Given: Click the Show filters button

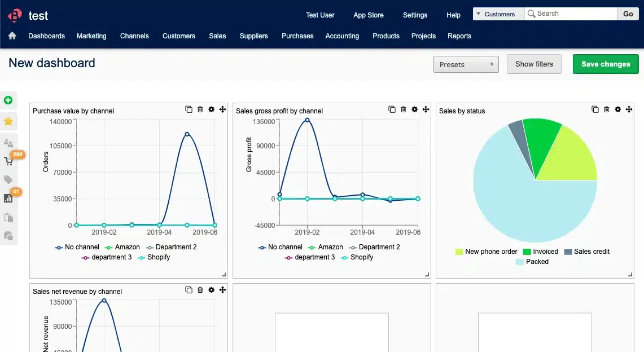Looking at the screenshot, I should click(534, 64).
